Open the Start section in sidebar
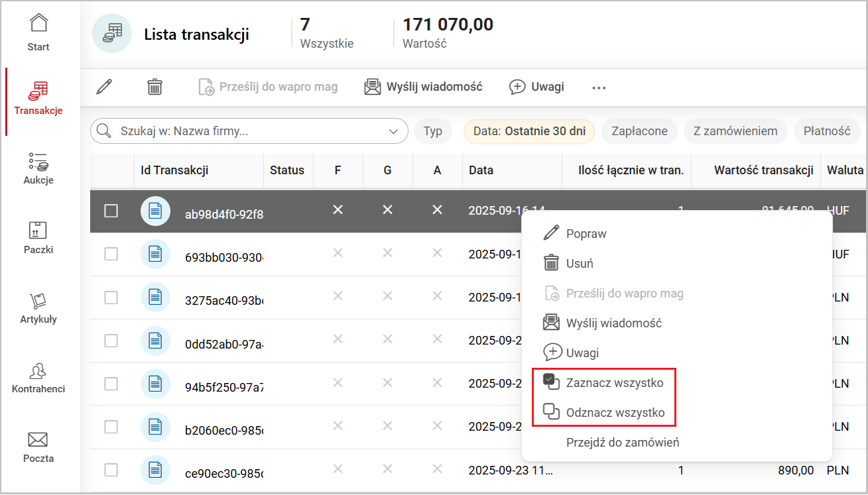 click(x=38, y=32)
